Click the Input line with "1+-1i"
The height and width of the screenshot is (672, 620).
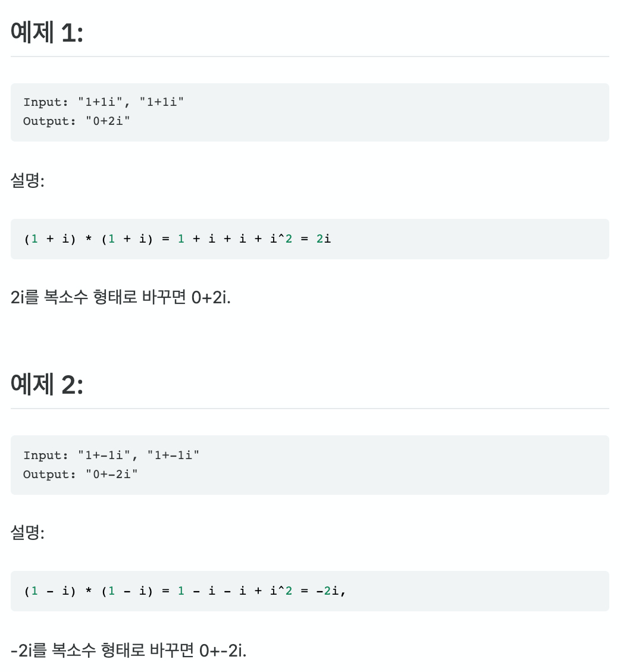pos(111,455)
